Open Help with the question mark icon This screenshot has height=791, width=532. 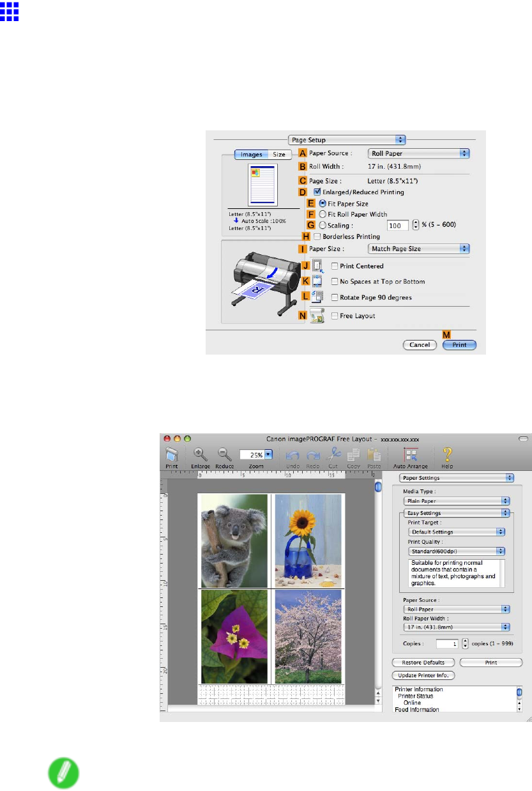click(x=448, y=455)
